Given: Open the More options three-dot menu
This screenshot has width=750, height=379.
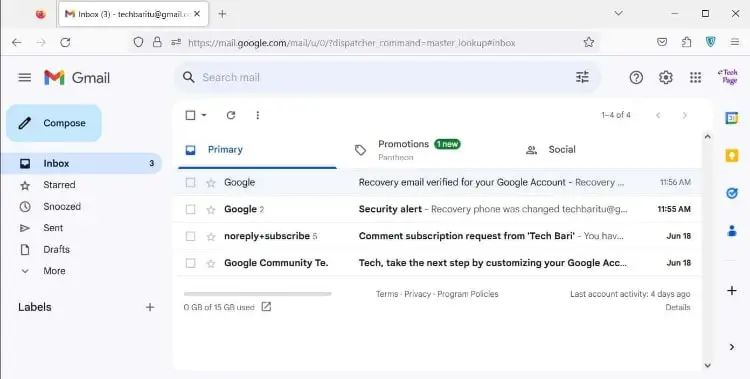Looking at the screenshot, I should pos(257,115).
